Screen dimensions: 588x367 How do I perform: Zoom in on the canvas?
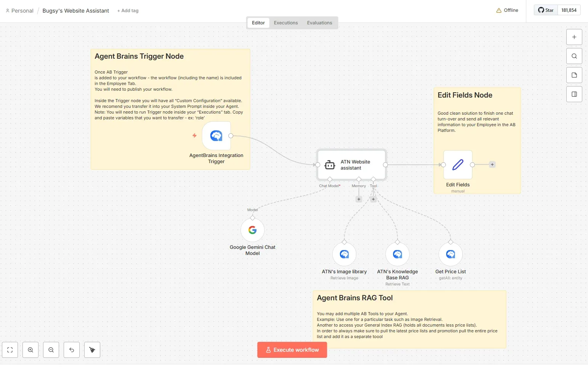tap(30, 350)
